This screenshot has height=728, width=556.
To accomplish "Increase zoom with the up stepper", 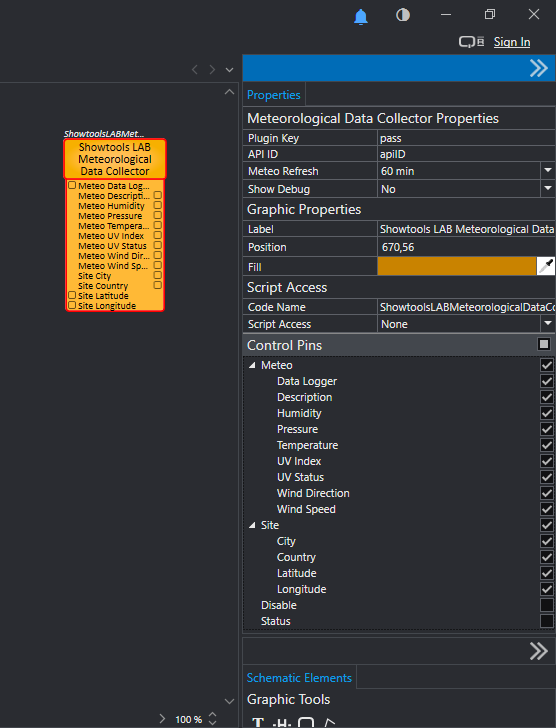I will 213,715.
